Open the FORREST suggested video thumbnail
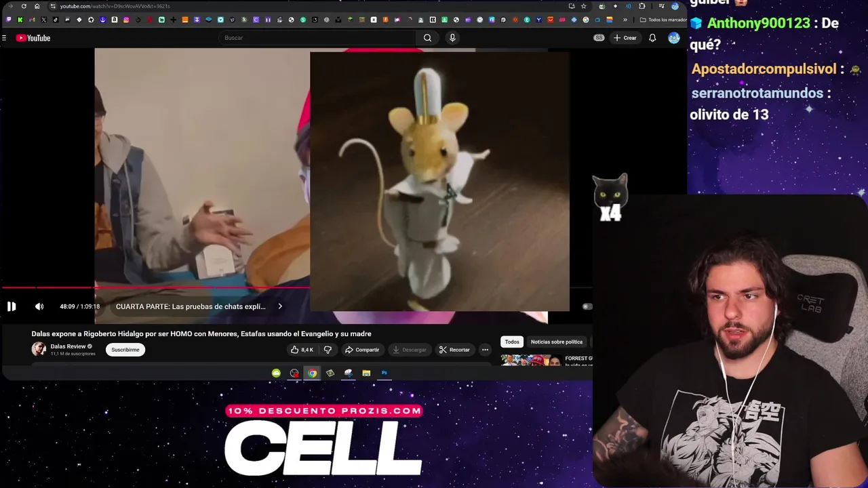Viewport: 868px width, 488px height. [x=531, y=361]
